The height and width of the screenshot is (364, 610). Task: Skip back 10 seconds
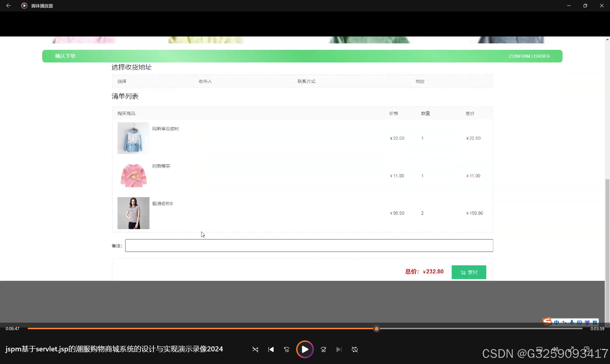[287, 349]
